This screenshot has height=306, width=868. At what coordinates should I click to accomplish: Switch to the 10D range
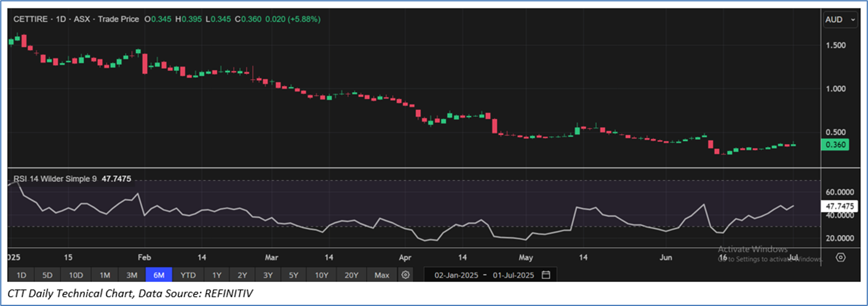point(76,275)
